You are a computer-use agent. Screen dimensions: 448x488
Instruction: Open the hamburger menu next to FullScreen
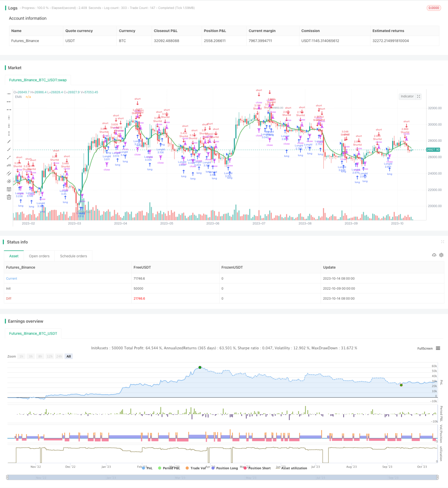(438, 348)
